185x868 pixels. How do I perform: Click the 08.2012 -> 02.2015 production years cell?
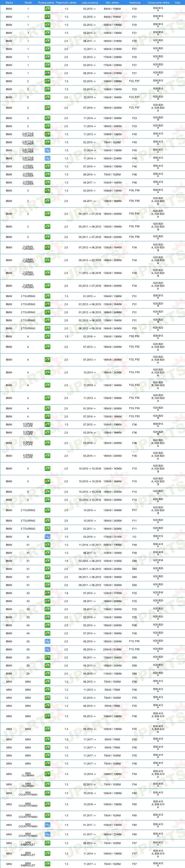tap(90, 260)
